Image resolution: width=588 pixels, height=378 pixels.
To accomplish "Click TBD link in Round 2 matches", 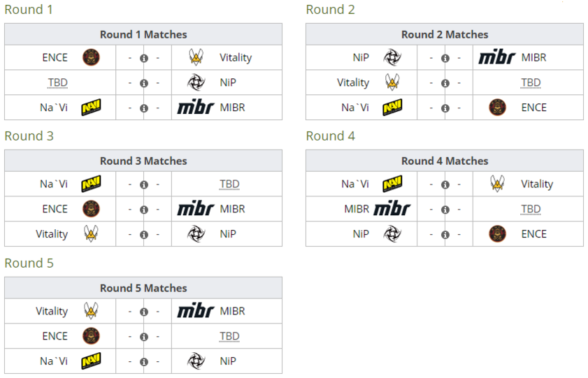I will [531, 82].
